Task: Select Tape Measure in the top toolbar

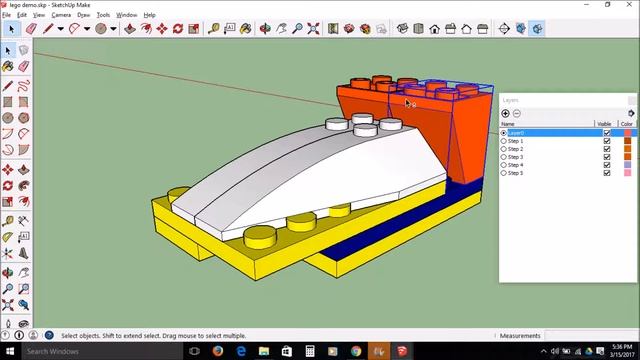Action: tap(213, 29)
